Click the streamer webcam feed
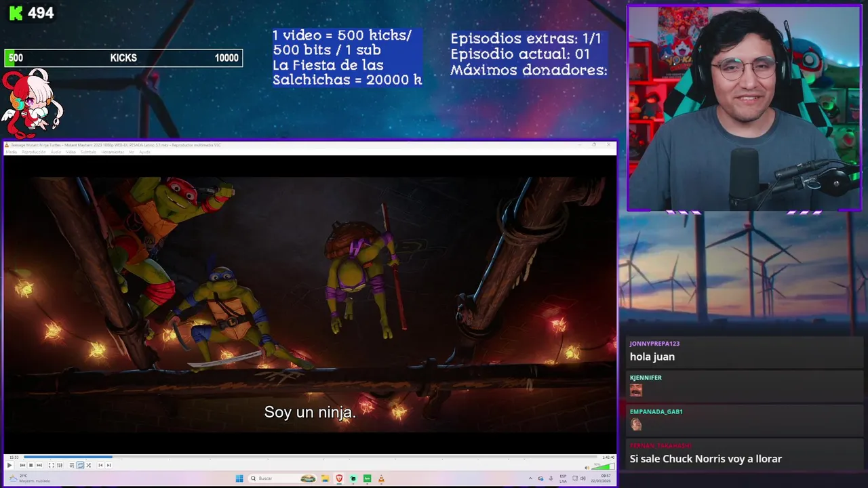Image resolution: width=868 pixels, height=488 pixels. click(744, 109)
